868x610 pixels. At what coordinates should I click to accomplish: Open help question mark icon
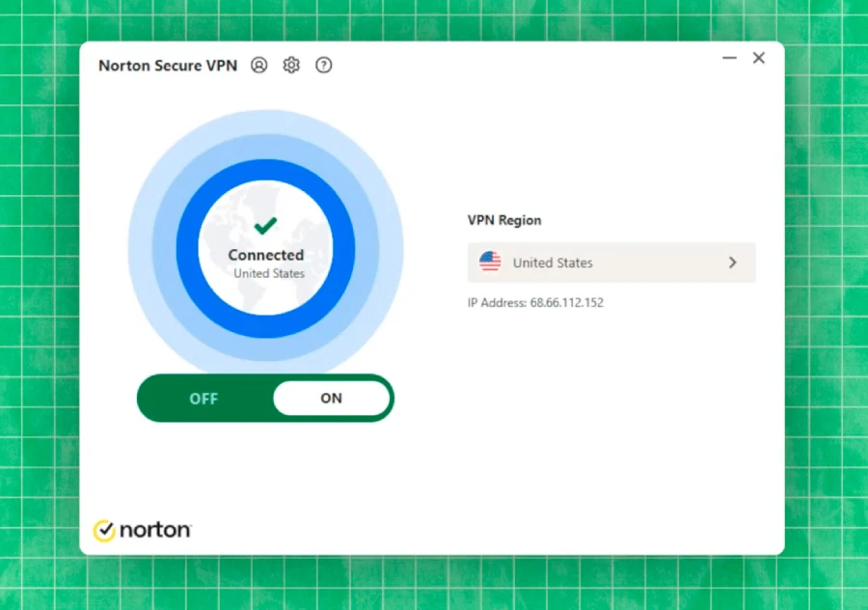pyautogui.click(x=324, y=66)
